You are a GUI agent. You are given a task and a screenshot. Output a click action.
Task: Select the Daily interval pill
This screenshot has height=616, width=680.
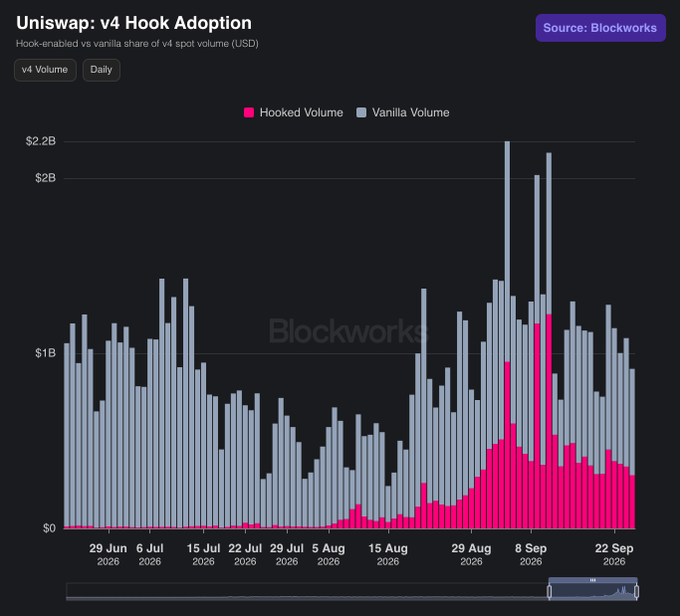[x=101, y=70]
